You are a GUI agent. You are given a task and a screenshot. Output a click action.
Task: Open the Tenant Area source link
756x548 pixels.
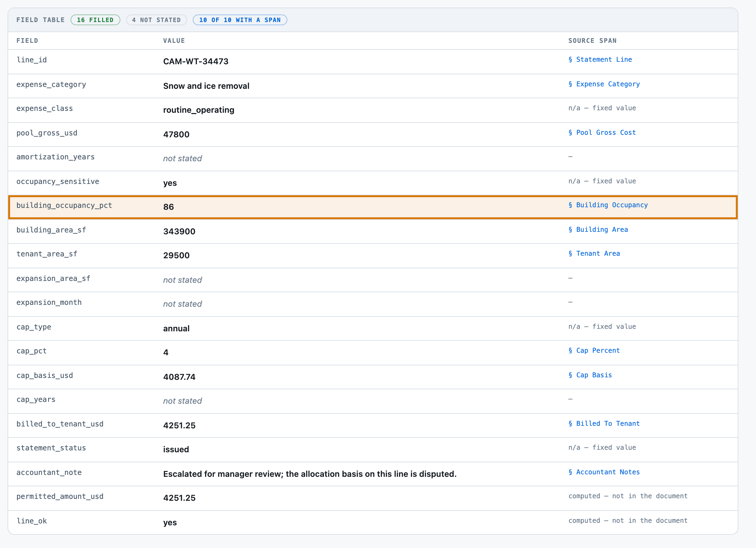tap(594, 254)
